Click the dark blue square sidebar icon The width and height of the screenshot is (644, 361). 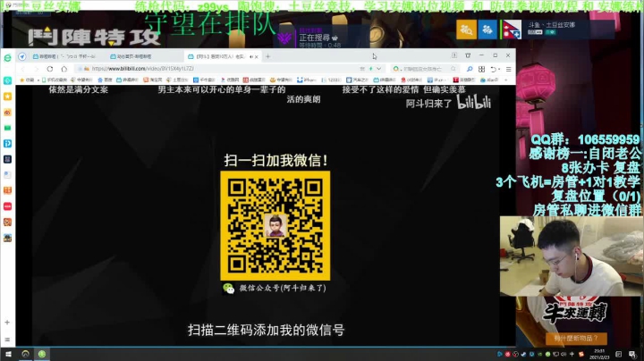tap(7, 159)
